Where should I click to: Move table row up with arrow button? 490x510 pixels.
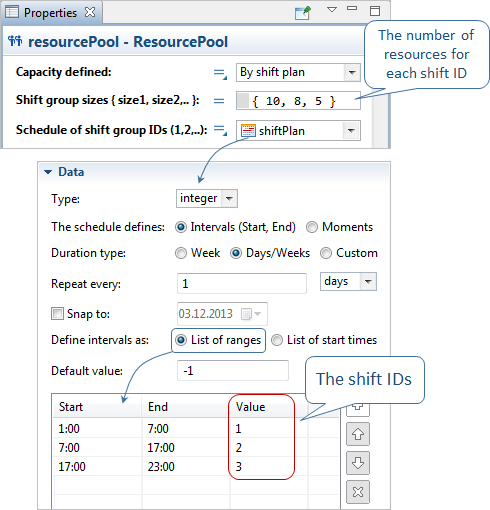pos(358,434)
